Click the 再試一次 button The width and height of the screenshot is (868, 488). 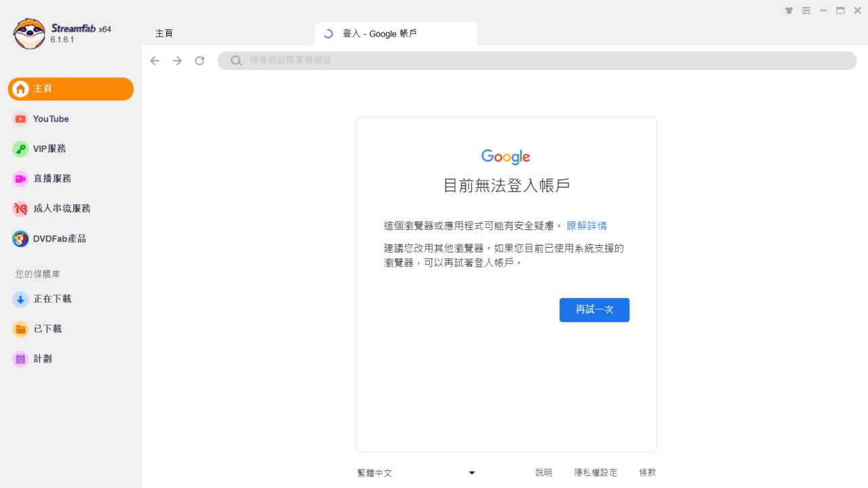pos(594,309)
